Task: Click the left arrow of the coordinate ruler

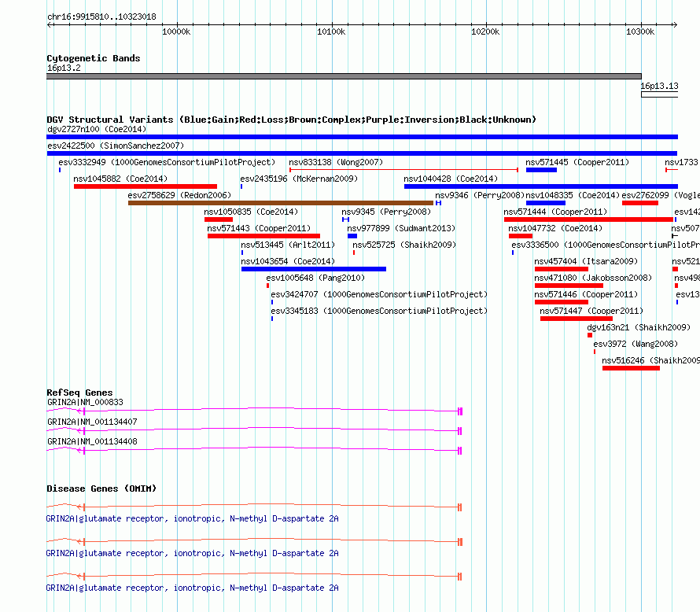Action: click(x=49, y=24)
